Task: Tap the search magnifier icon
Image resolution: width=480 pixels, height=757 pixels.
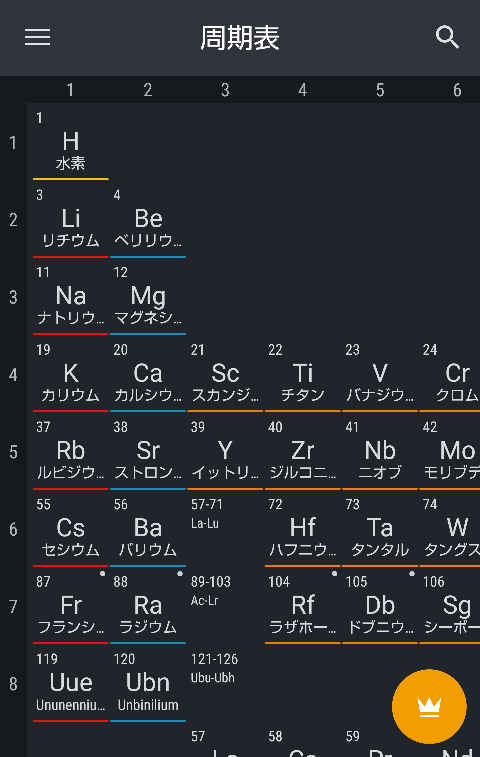Action: 447,37
